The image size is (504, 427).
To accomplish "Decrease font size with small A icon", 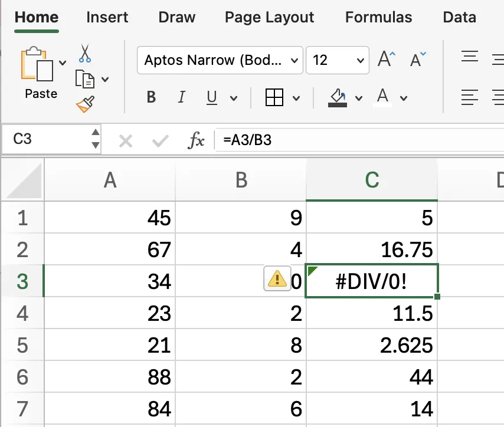I will (418, 60).
